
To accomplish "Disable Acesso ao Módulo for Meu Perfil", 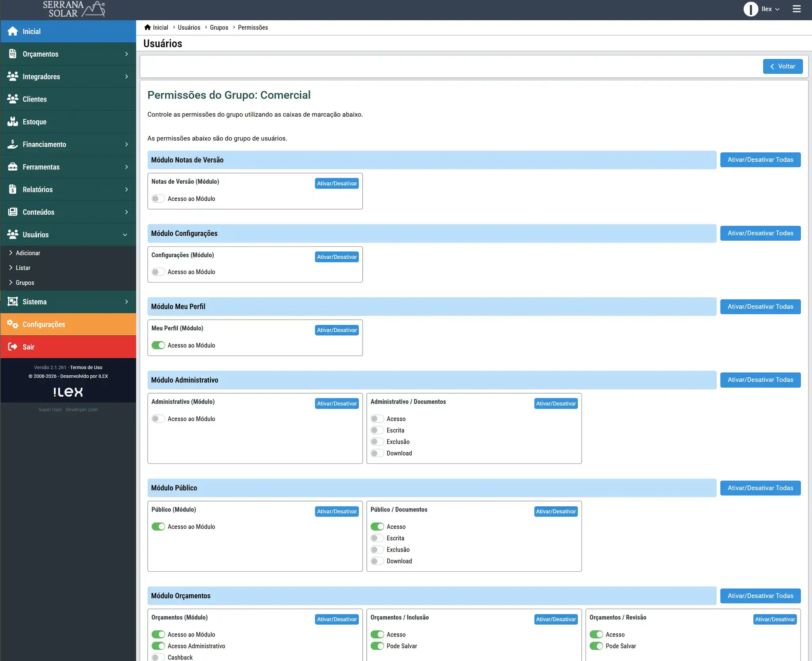I will 158,345.
